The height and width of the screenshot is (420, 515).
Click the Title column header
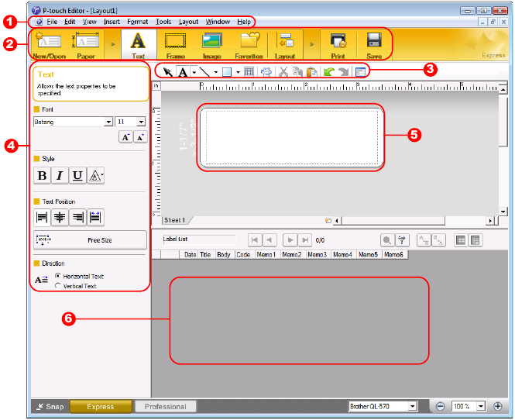[205, 255]
